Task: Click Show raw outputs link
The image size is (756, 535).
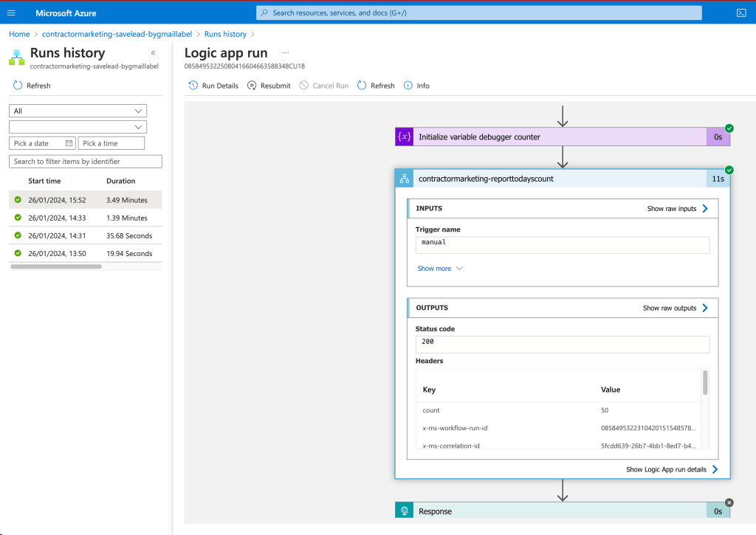Action: 669,308
